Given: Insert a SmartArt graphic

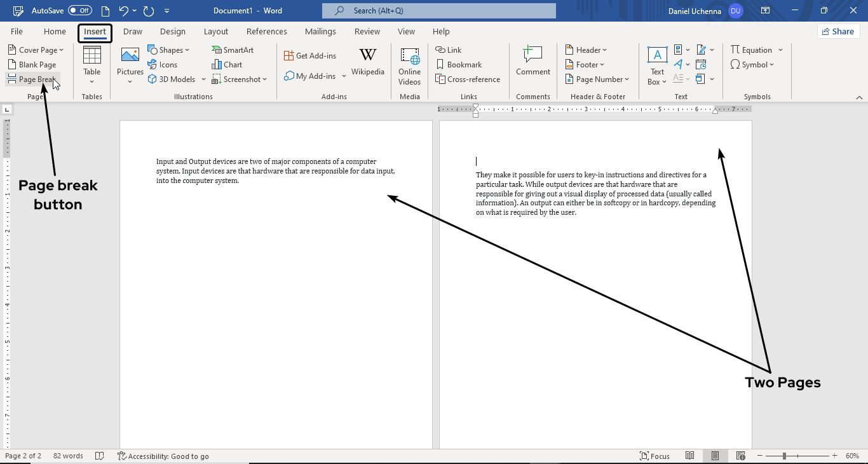Looking at the screenshot, I should point(233,50).
